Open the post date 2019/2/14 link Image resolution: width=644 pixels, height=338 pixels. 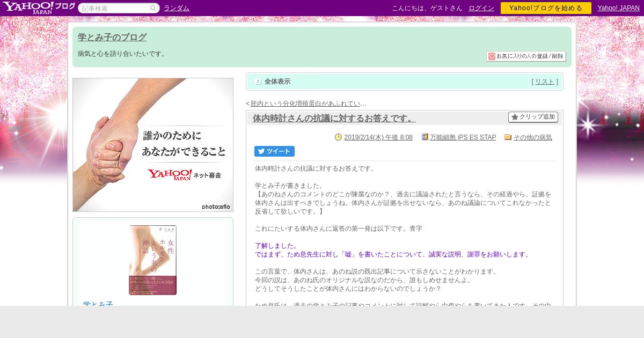[378, 137]
